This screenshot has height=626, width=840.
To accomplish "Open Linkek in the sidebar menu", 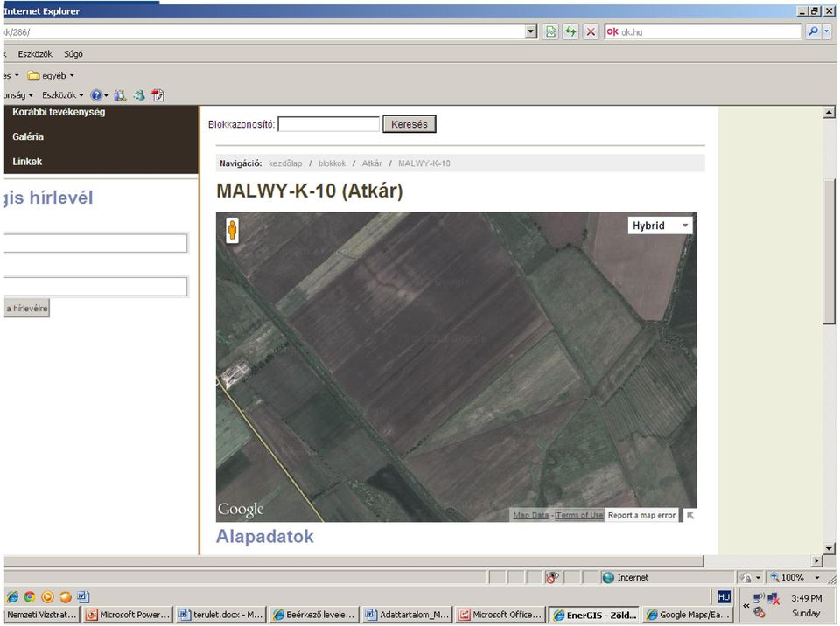I will 27,162.
